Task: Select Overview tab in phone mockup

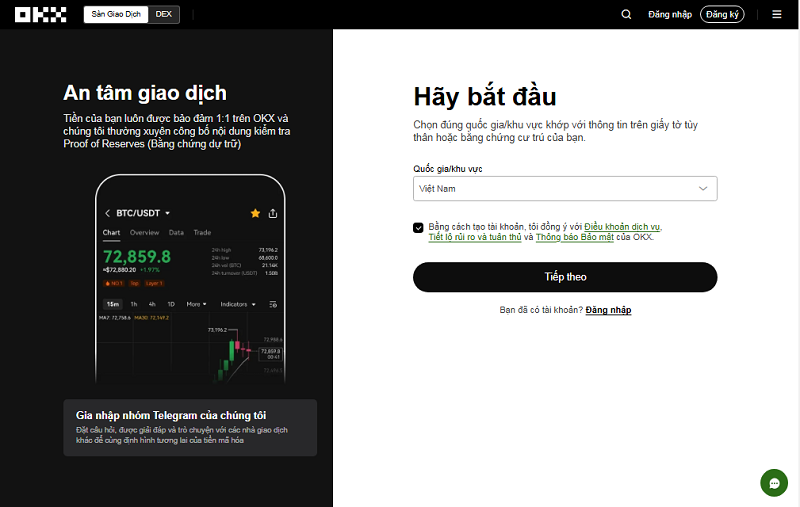Action: (144, 233)
